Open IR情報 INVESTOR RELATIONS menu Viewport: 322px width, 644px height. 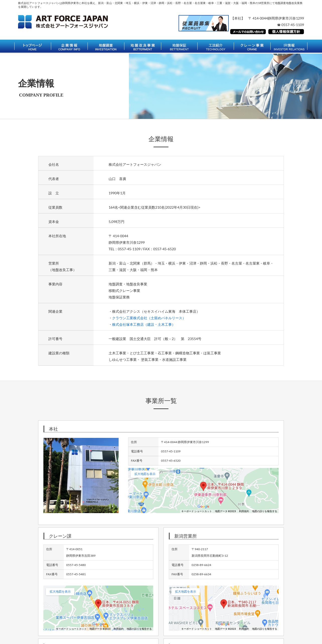(x=289, y=47)
